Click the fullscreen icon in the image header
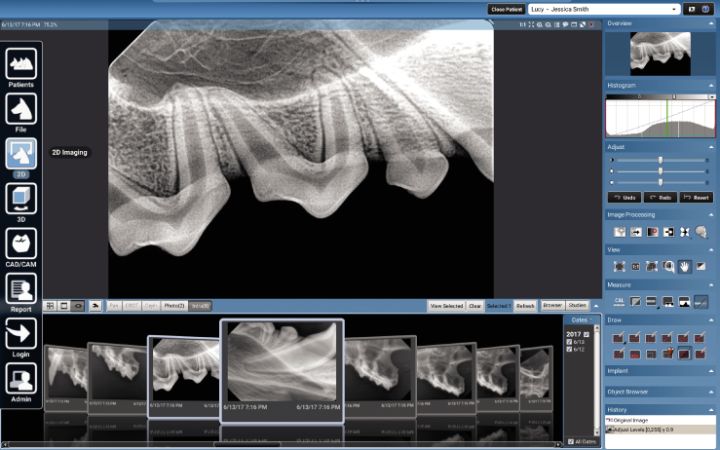This screenshot has height=450, width=720. coord(531,25)
